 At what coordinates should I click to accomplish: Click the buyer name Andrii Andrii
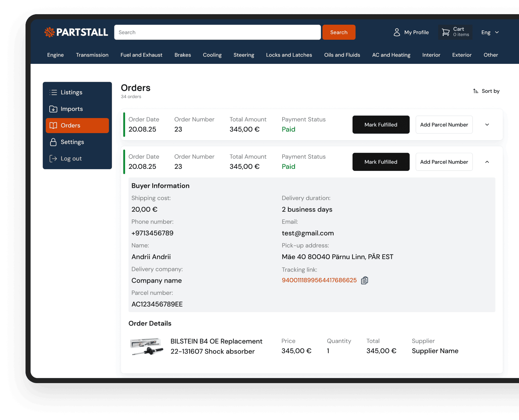click(151, 257)
